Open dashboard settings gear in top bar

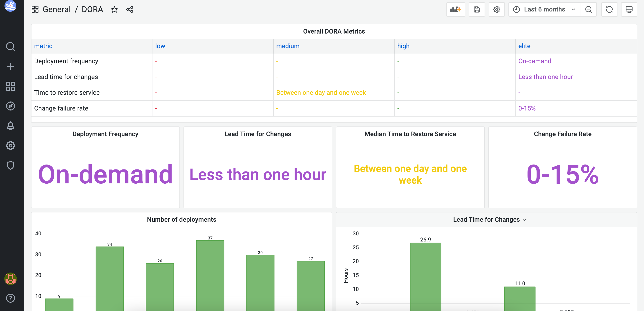point(496,9)
